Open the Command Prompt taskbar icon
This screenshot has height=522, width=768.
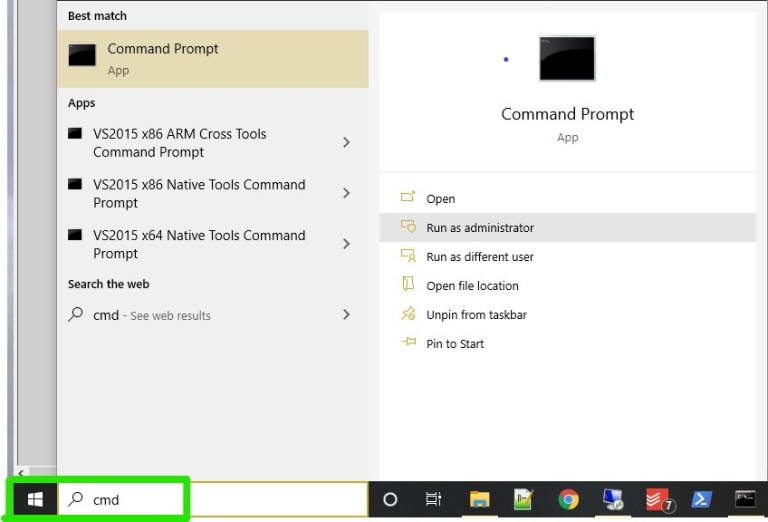point(745,499)
